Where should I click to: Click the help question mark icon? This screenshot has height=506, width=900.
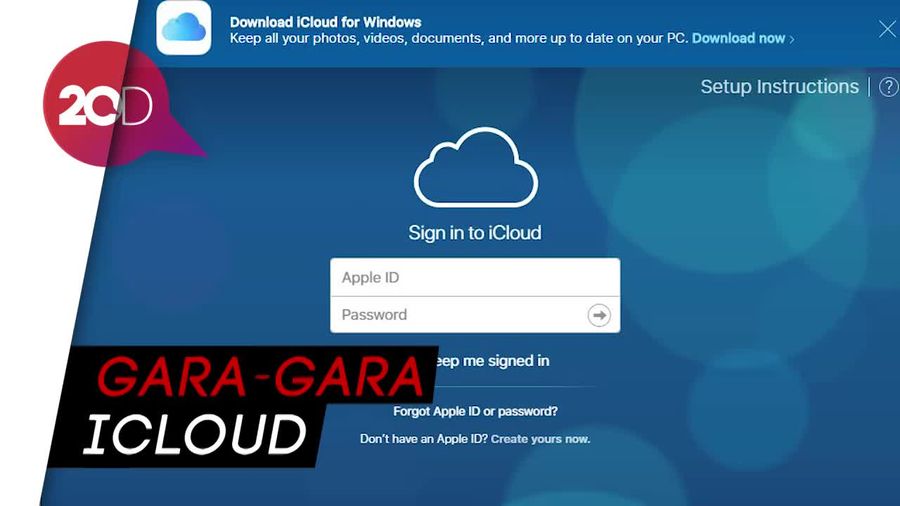click(x=889, y=87)
